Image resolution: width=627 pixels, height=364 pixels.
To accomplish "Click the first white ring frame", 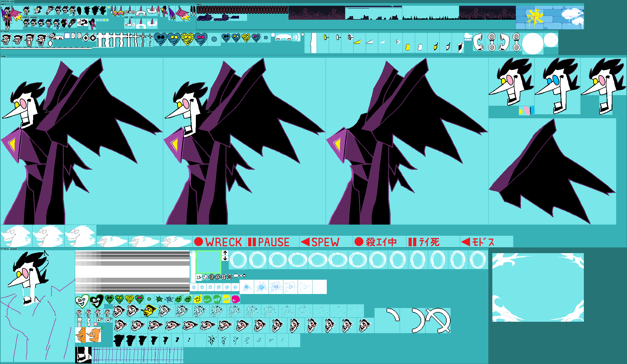I will (x=238, y=260).
